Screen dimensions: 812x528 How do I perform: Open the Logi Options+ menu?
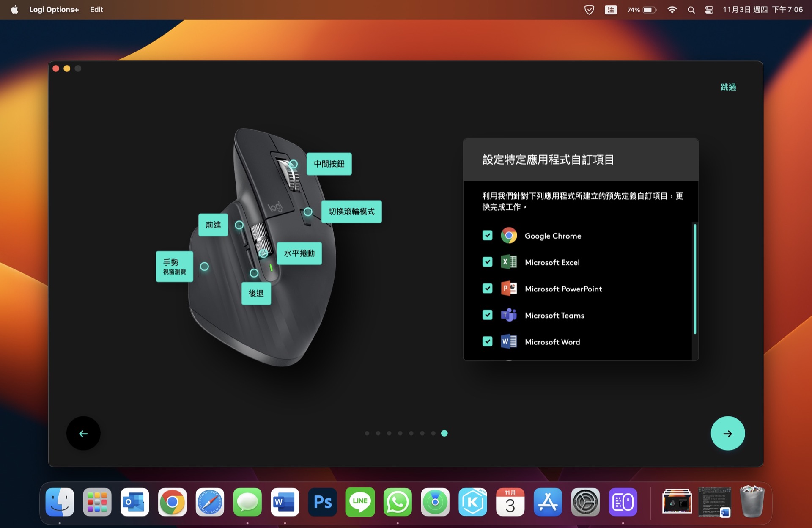tap(54, 10)
